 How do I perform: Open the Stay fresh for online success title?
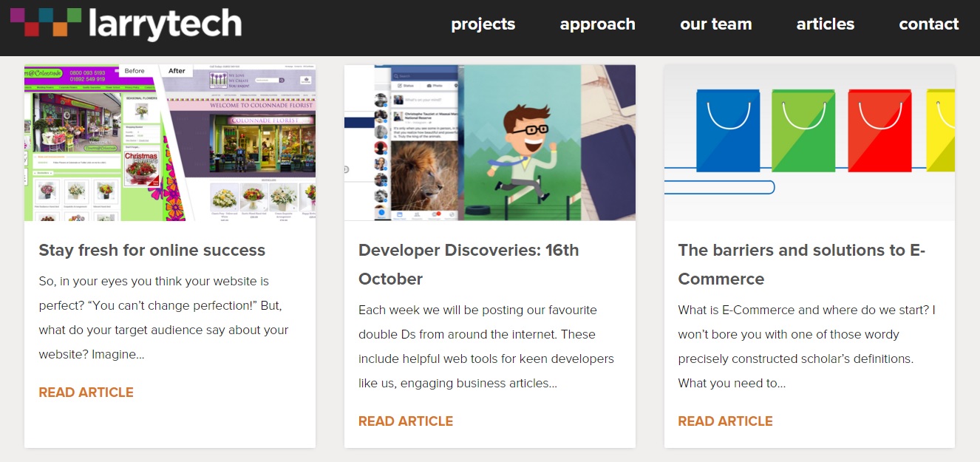(152, 250)
